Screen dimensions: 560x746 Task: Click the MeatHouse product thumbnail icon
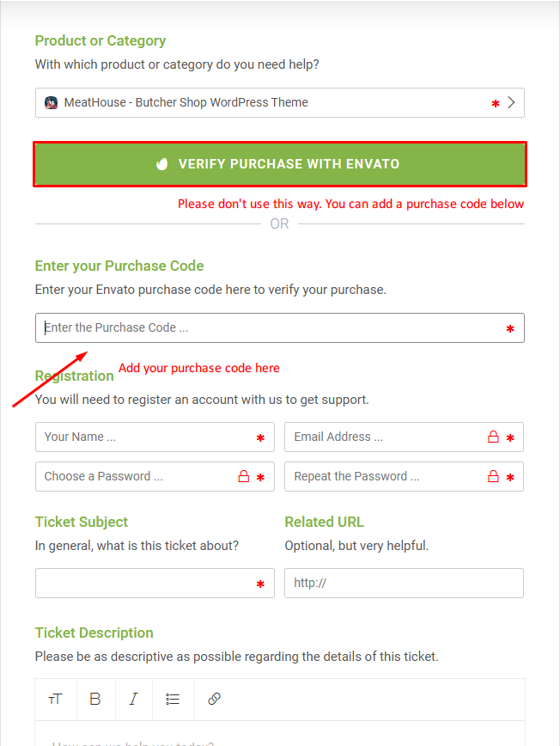coord(51,102)
